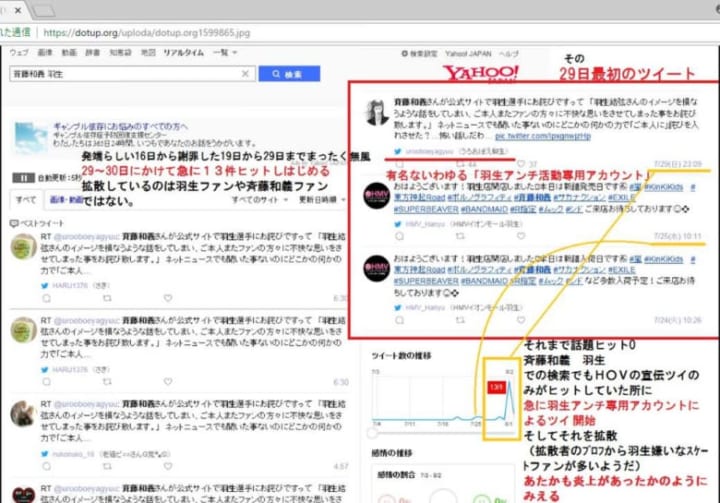
Task: Open the first tweet's green avatar thumbnail
Action: 24,250
